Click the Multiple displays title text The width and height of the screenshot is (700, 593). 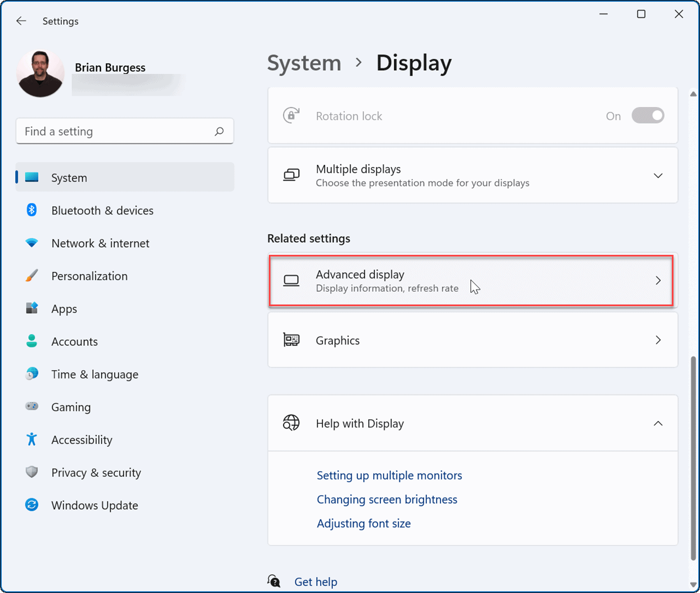[x=358, y=169]
